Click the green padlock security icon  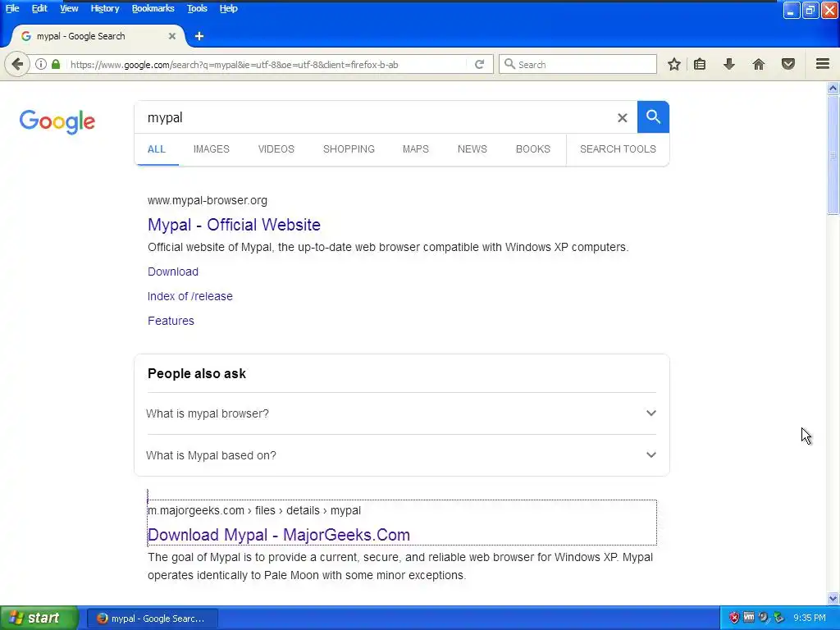pos(56,64)
